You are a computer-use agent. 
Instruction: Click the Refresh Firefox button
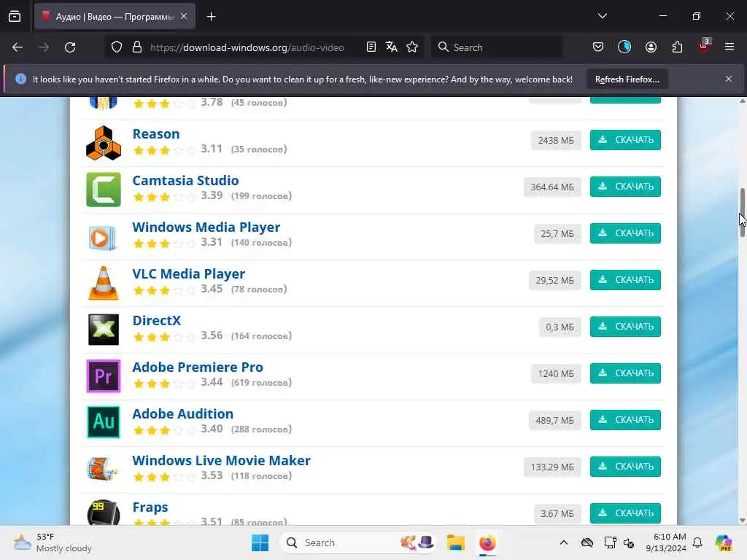click(627, 79)
